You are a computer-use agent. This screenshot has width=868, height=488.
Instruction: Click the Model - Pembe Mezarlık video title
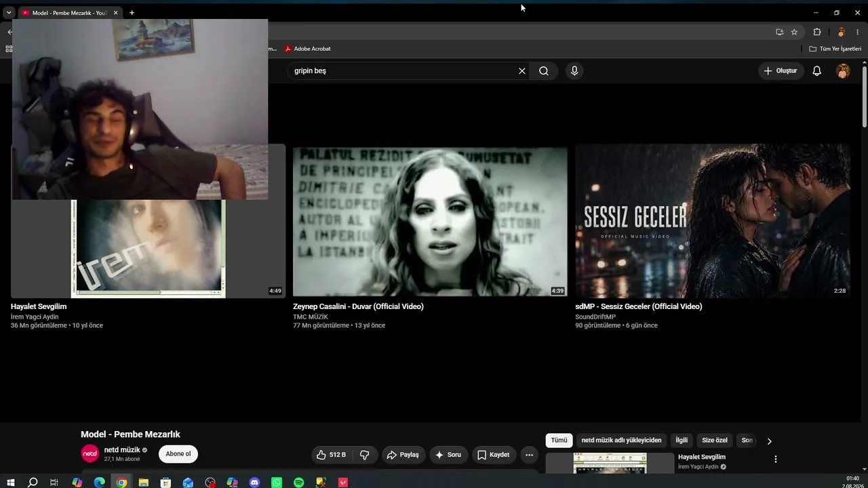click(x=130, y=434)
